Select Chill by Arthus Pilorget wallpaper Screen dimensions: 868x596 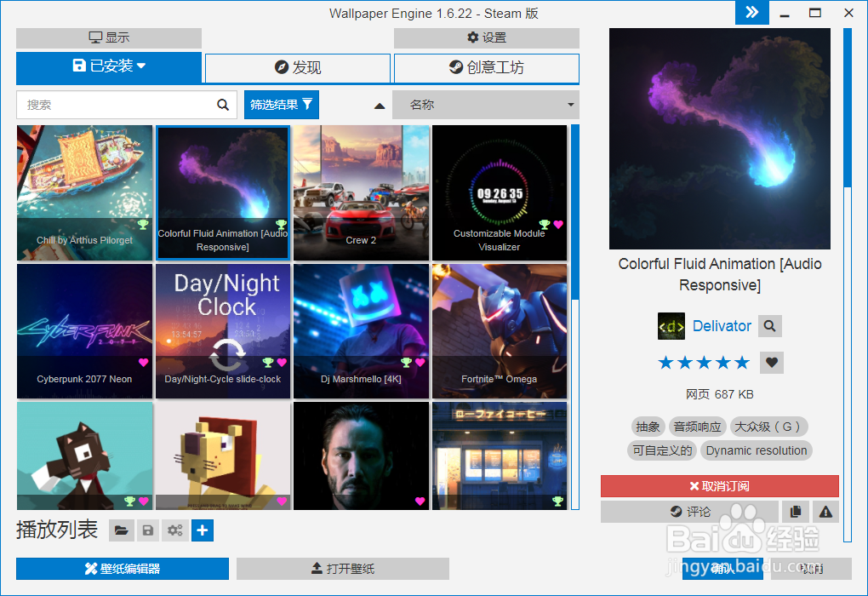85,192
